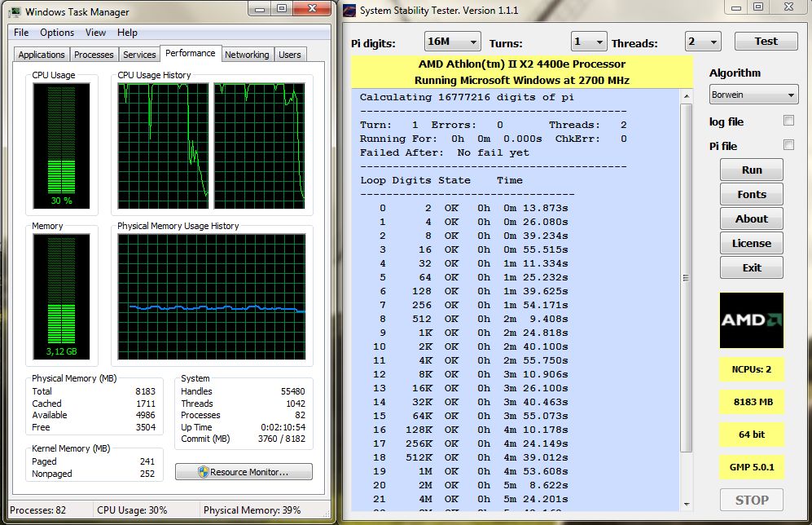Click the Commit (MB) value 3760 / 8182

[x=282, y=439]
